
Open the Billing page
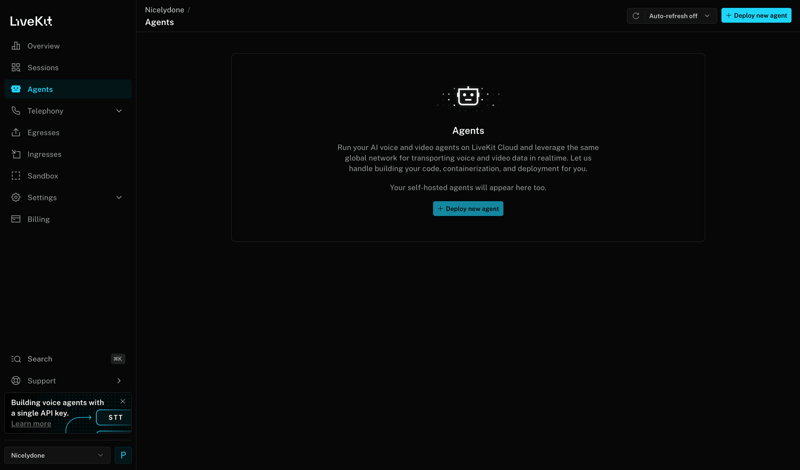[68, 219]
